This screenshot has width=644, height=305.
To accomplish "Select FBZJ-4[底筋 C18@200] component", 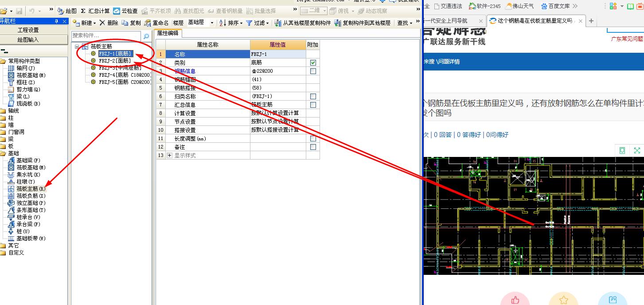I will point(125,74).
